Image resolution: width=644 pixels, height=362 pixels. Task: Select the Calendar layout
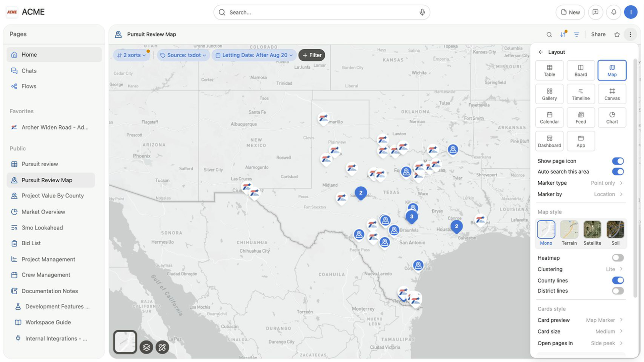coord(549,118)
